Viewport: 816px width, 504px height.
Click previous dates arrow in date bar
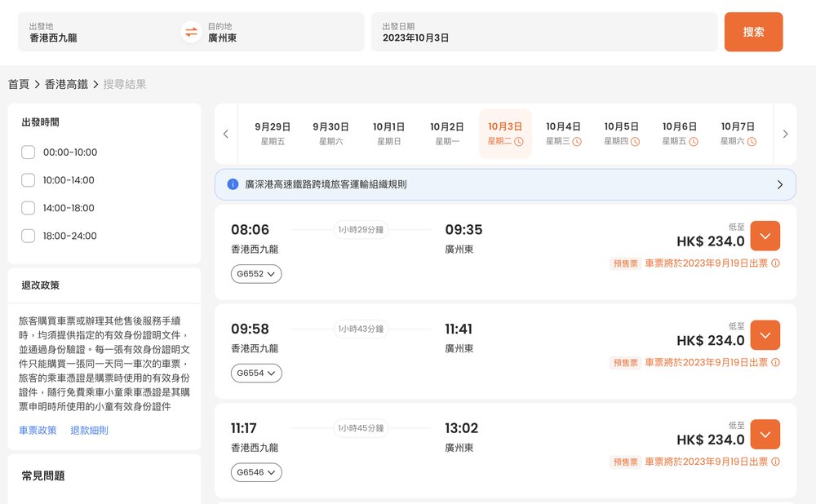(x=226, y=134)
